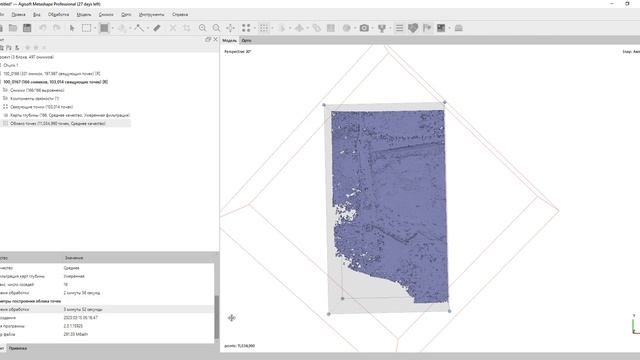Open the Справка menu
Image resolution: width=640 pixels, height=360 pixels.
point(180,15)
